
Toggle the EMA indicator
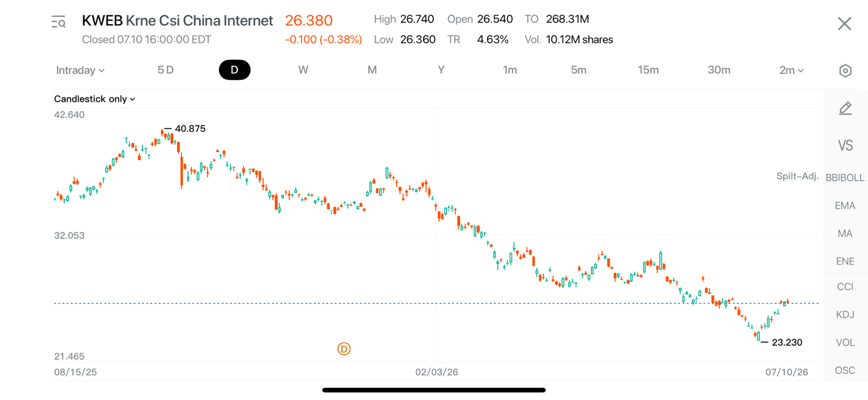pos(845,206)
